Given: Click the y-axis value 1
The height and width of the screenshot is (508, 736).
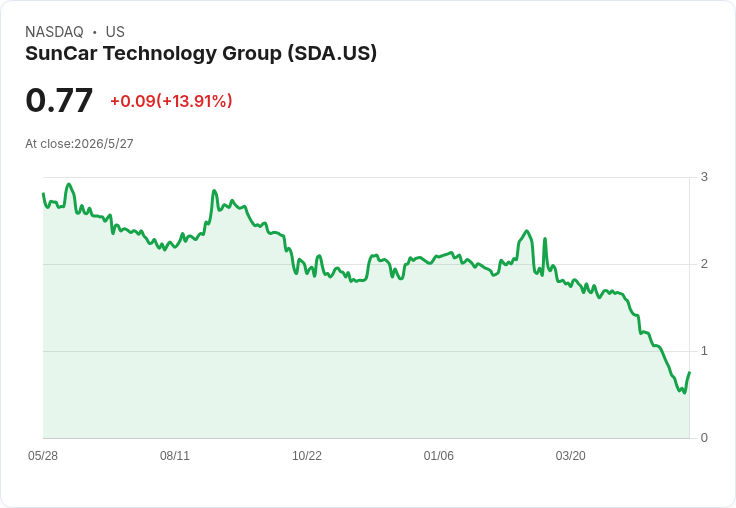Looking at the screenshot, I should point(704,351).
